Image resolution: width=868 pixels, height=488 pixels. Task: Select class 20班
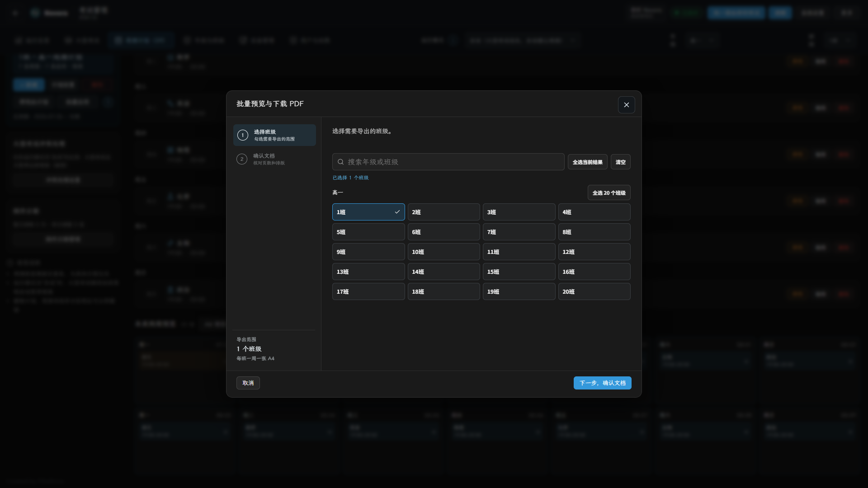[x=594, y=291]
